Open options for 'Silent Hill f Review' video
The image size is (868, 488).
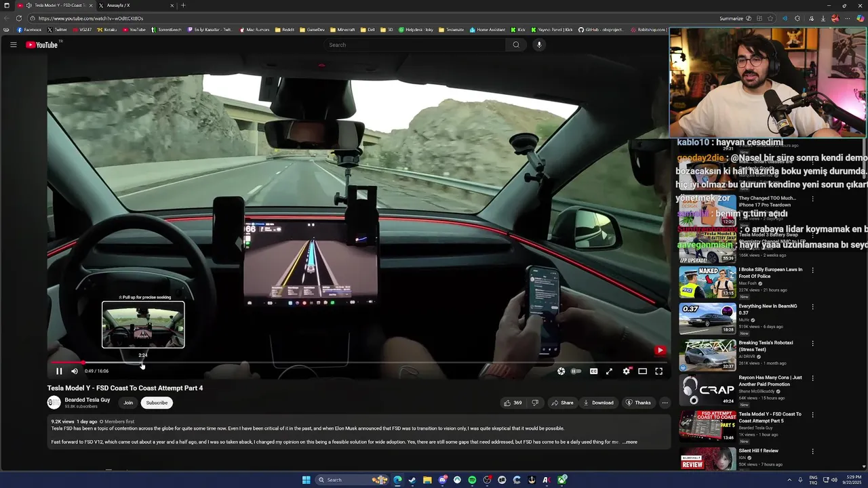coord(812,451)
